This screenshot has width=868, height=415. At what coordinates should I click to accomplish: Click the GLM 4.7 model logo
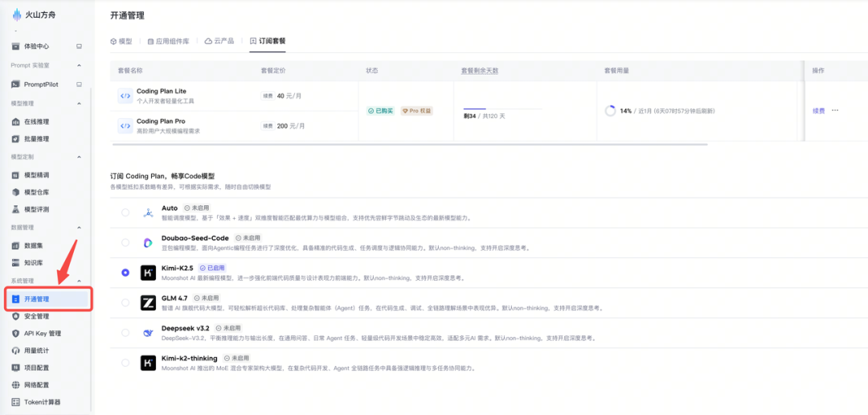[x=148, y=302]
